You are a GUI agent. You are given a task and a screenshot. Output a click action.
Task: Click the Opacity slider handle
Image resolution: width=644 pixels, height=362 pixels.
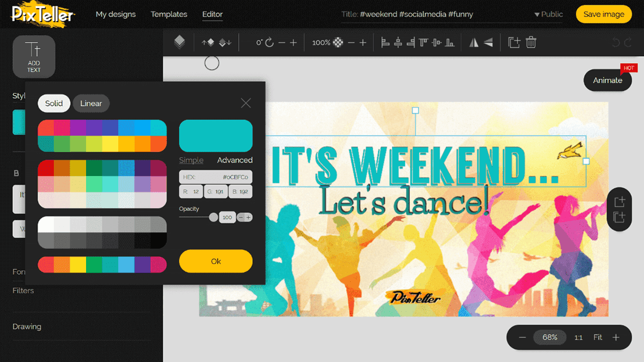213,217
